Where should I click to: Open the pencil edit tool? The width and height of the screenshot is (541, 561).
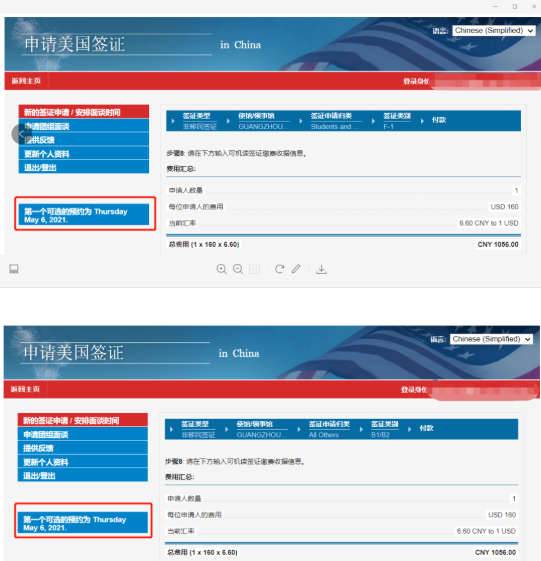click(x=296, y=269)
